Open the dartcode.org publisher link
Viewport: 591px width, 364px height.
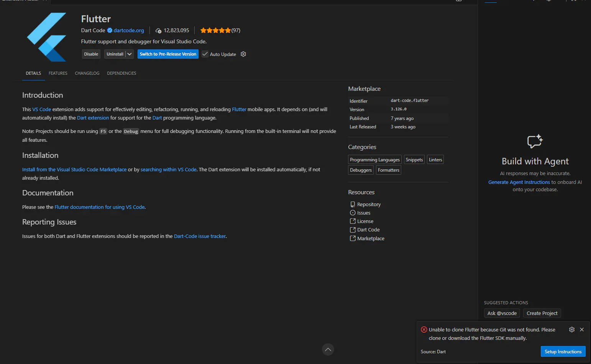tap(129, 30)
